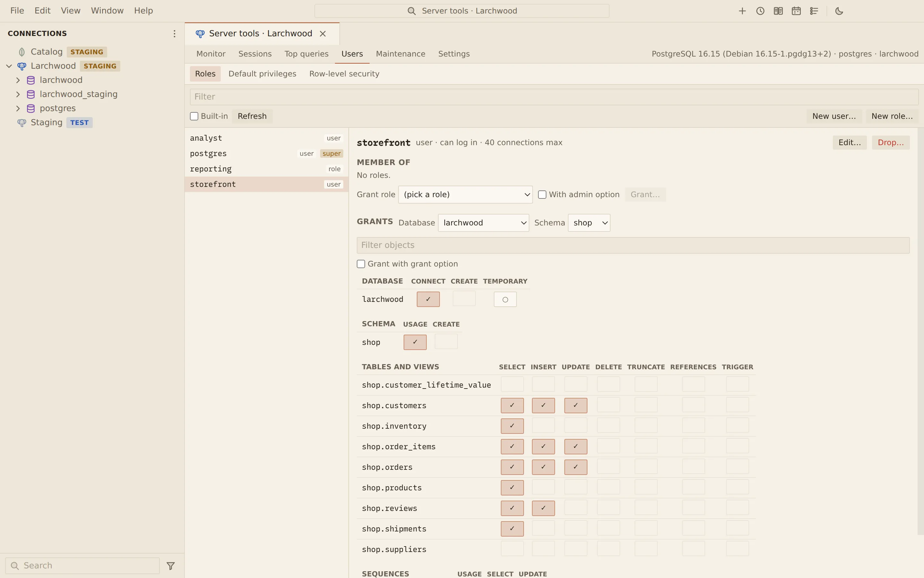924x578 pixels.
Task: Expand the larchwood database node
Action: click(x=18, y=80)
